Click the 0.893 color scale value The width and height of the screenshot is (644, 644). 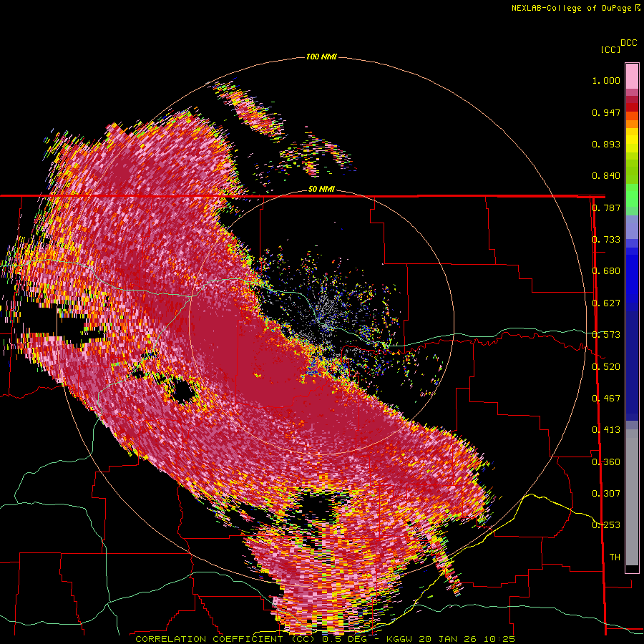606,144
